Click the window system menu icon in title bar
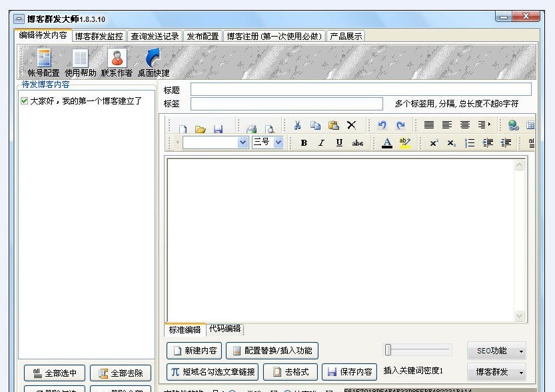Screen dimensions: 555x392 click(x=19, y=19)
